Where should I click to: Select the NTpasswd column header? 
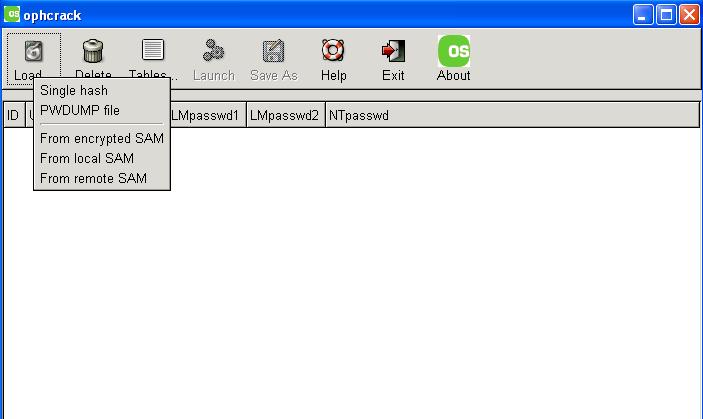point(360,116)
